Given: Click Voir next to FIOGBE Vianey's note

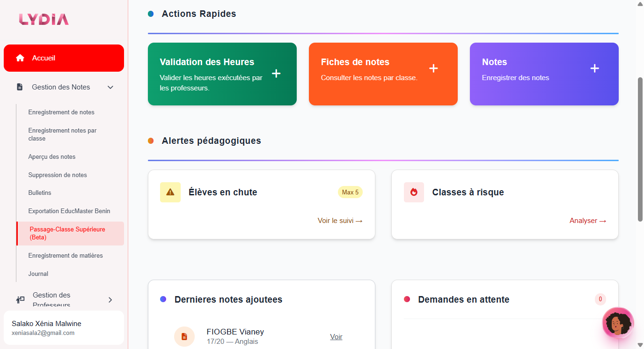Looking at the screenshot, I should (x=336, y=336).
